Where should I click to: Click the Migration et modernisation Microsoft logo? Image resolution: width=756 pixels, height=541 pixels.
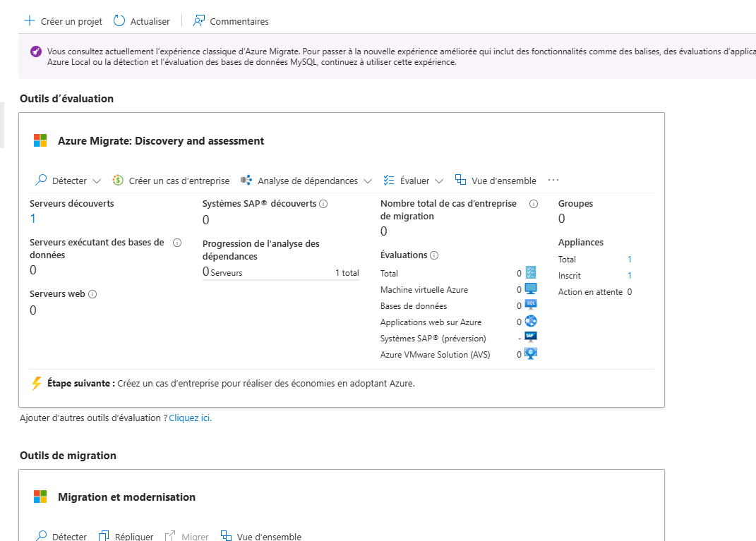pos(40,497)
